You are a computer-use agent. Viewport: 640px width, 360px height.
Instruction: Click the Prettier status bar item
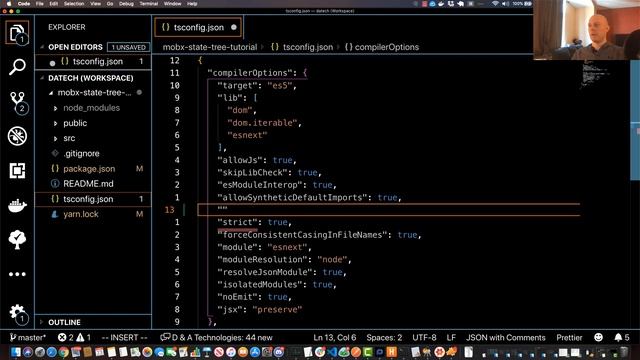click(569, 338)
